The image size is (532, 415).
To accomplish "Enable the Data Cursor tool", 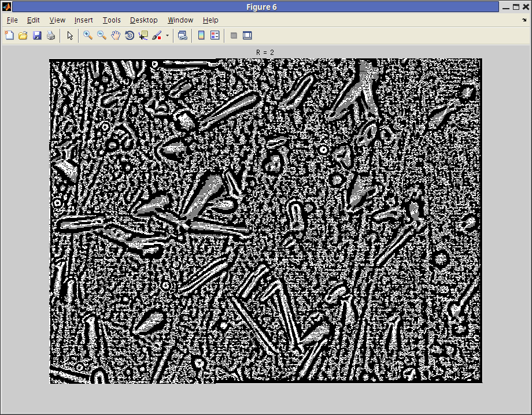I will [x=143, y=35].
